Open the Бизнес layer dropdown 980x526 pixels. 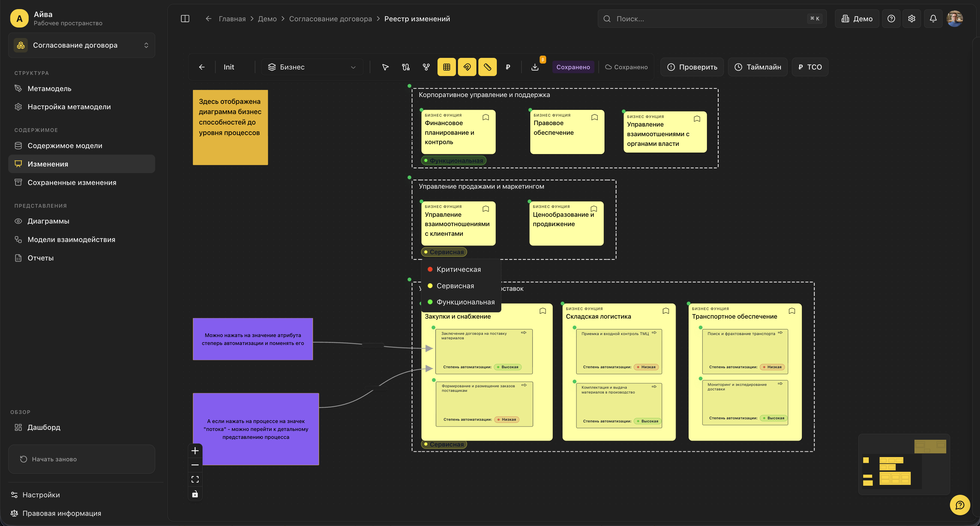[x=312, y=67]
